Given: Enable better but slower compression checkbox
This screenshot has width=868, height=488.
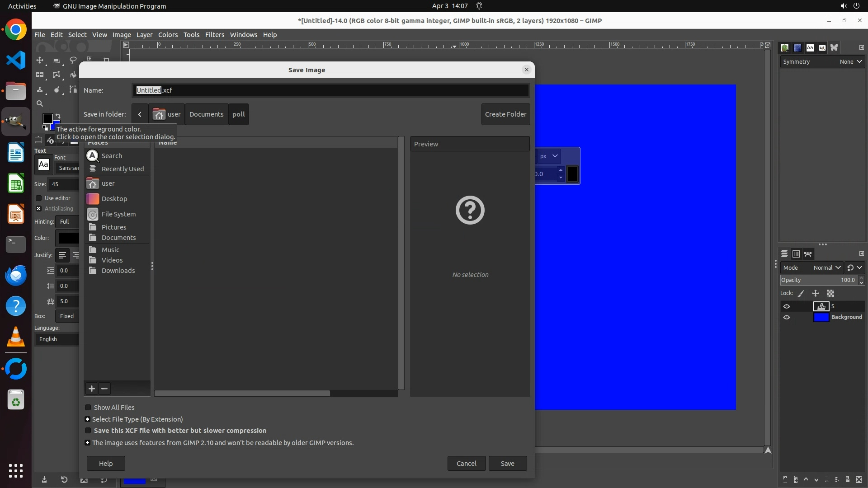Looking at the screenshot, I should pos(88,431).
